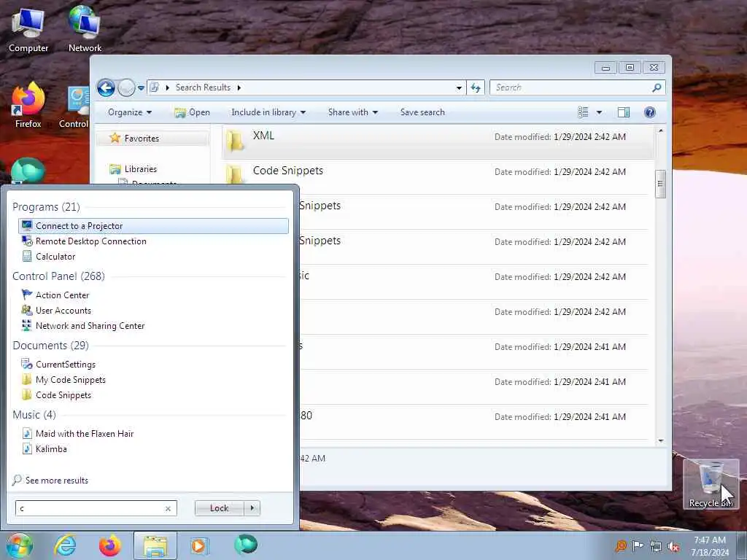Click Search Results breadcrumb in address bar
The height and width of the screenshot is (560, 747).
[203, 87]
